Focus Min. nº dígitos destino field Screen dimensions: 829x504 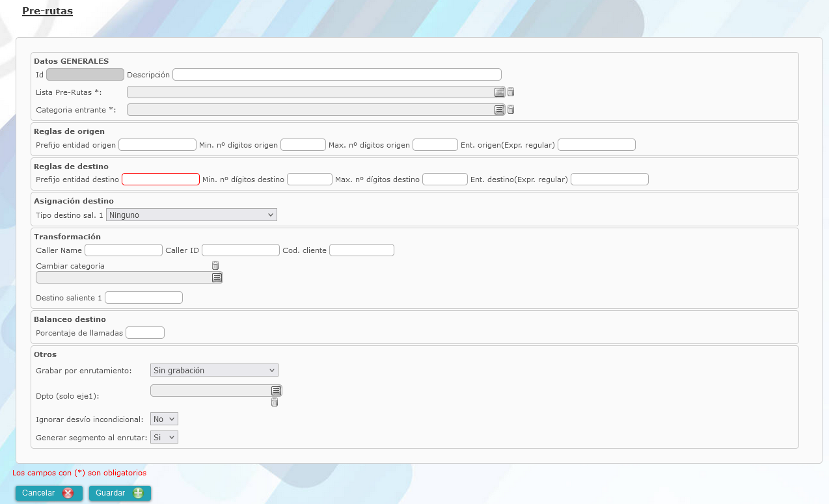pyautogui.click(x=310, y=179)
